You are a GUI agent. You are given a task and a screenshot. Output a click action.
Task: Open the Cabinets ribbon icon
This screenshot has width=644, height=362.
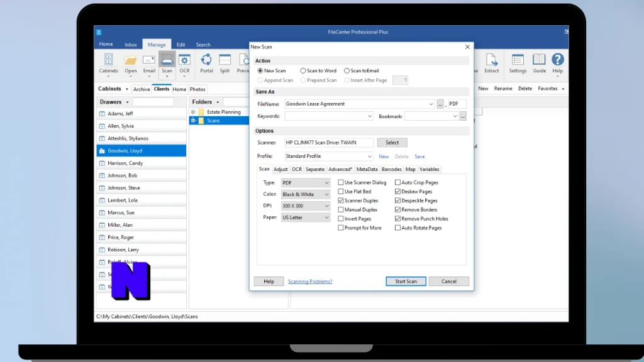108,60
